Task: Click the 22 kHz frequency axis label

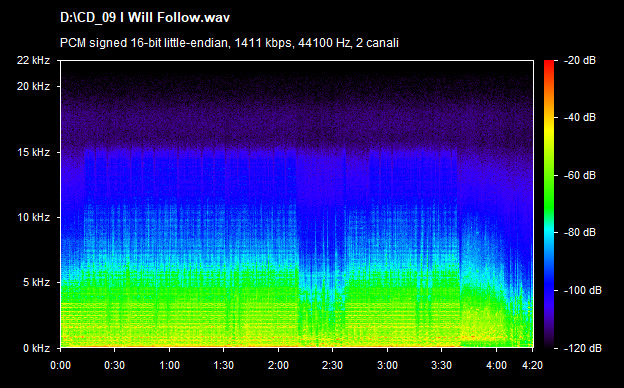Action: [x=33, y=60]
